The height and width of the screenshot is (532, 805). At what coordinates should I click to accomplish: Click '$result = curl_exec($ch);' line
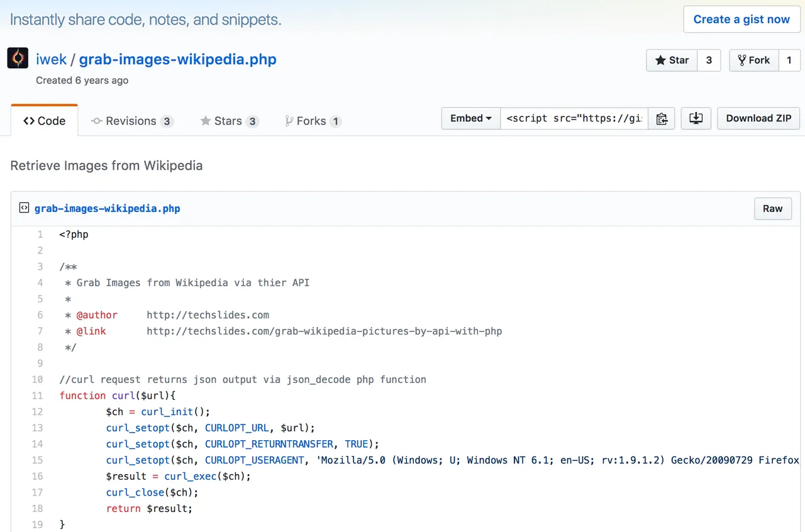pos(179,477)
